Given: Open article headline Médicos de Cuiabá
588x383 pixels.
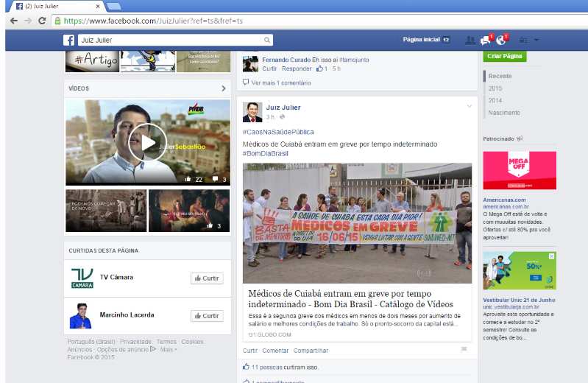Looking at the screenshot, I should click(x=350, y=299).
